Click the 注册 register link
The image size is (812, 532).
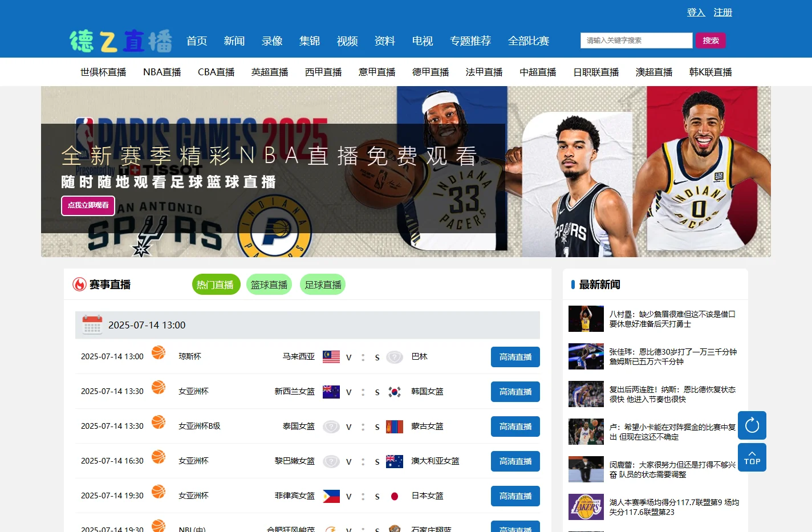point(723,12)
